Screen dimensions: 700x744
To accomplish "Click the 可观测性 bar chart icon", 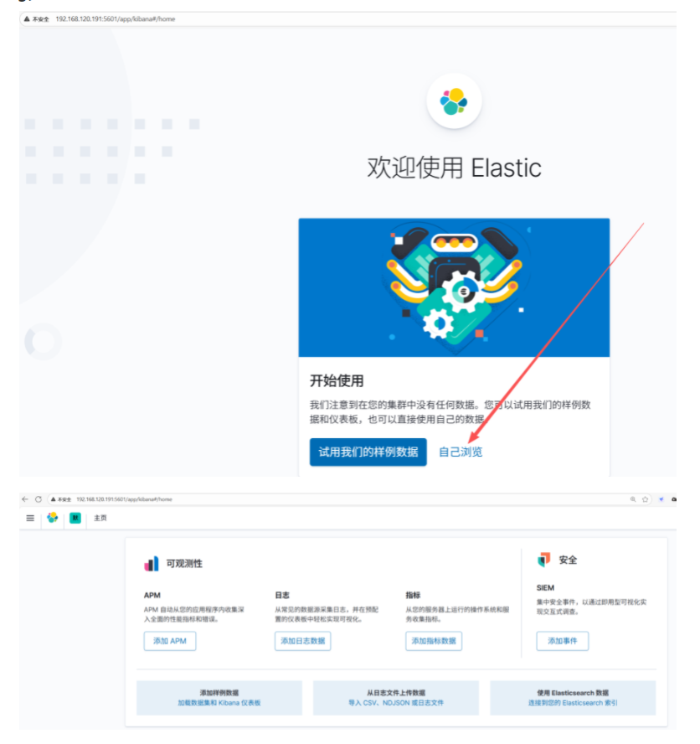I will (152, 564).
